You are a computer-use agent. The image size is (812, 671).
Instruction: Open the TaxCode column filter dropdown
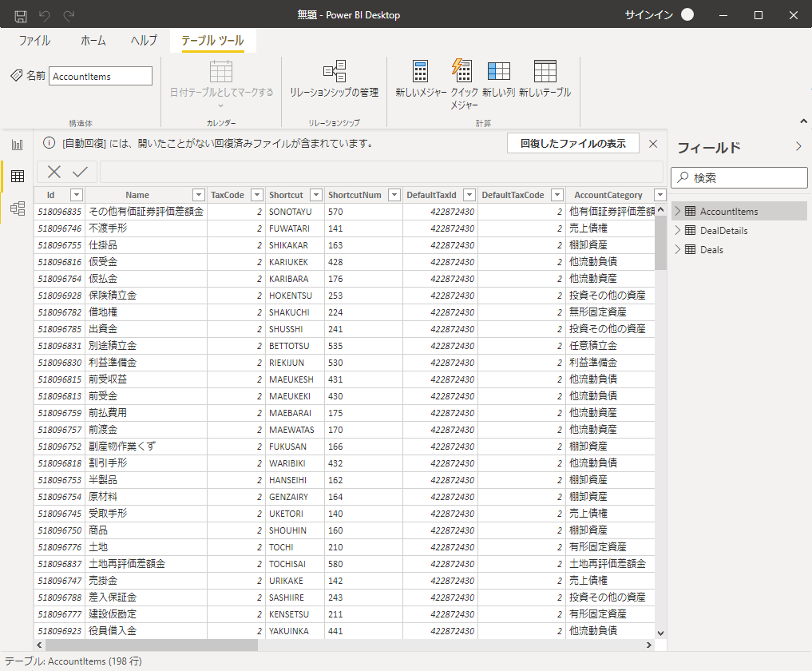tap(257, 195)
